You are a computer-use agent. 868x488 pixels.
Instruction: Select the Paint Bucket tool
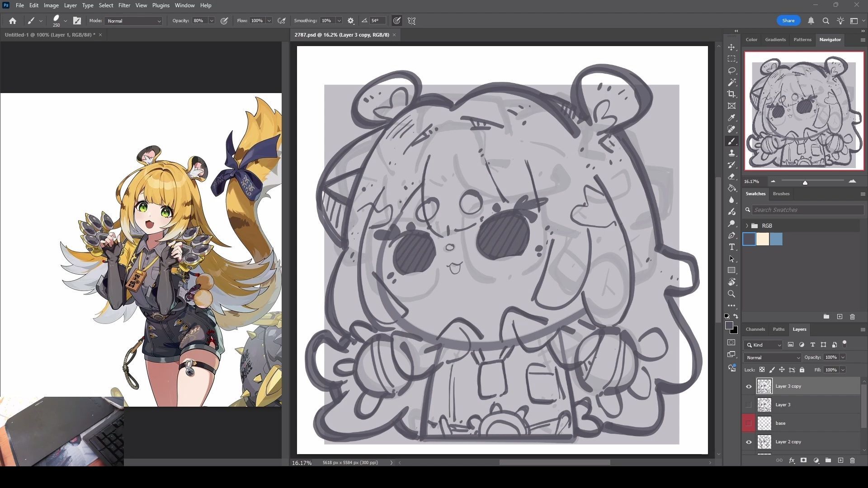(x=731, y=189)
